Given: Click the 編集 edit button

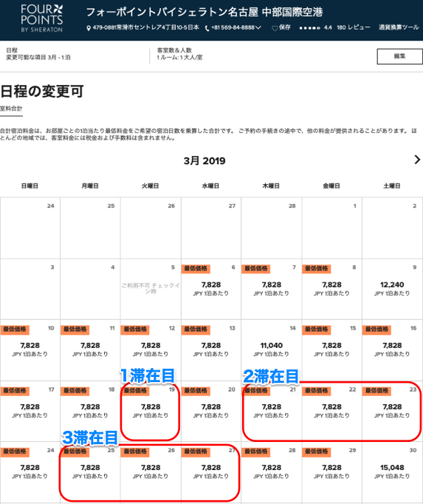Looking at the screenshot, I should (399, 57).
